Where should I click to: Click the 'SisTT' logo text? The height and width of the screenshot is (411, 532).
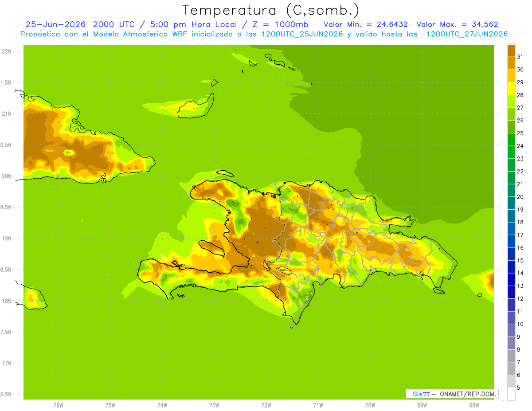(421, 394)
